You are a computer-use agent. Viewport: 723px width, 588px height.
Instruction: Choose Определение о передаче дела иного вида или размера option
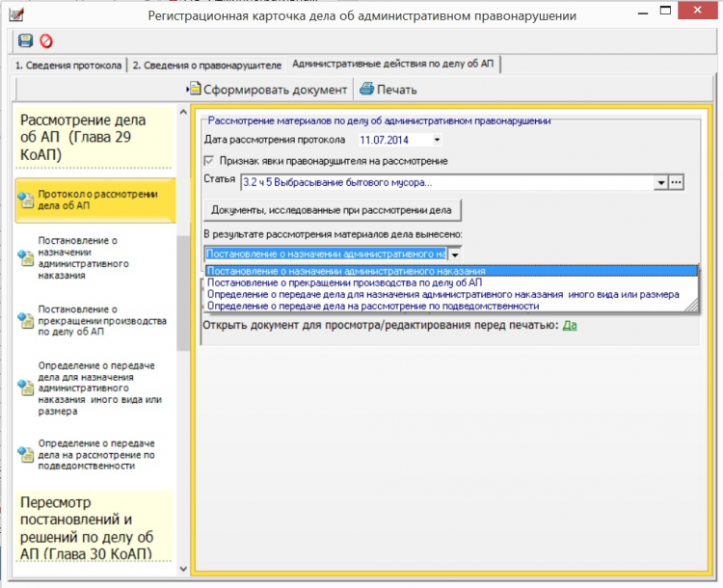pyautogui.click(x=451, y=294)
